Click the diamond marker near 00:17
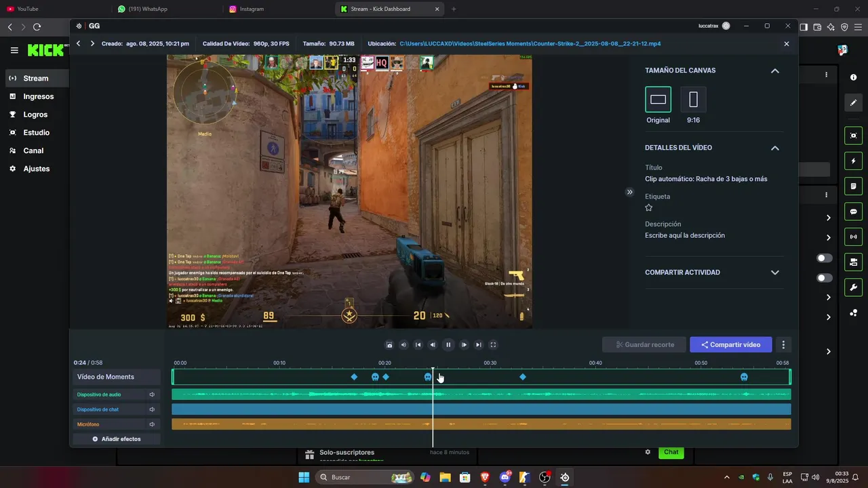 (354, 377)
